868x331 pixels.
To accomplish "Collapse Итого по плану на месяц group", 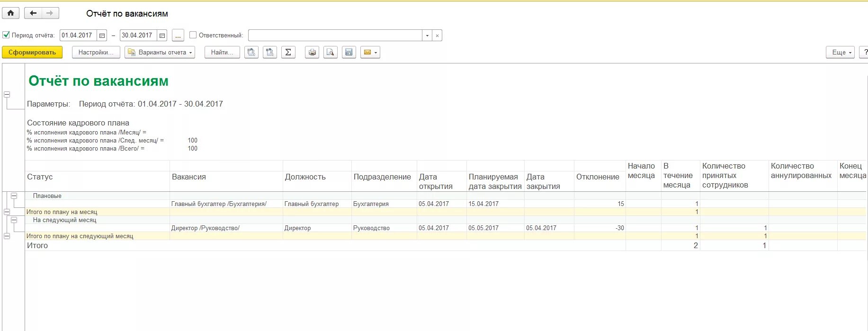I will (7, 212).
